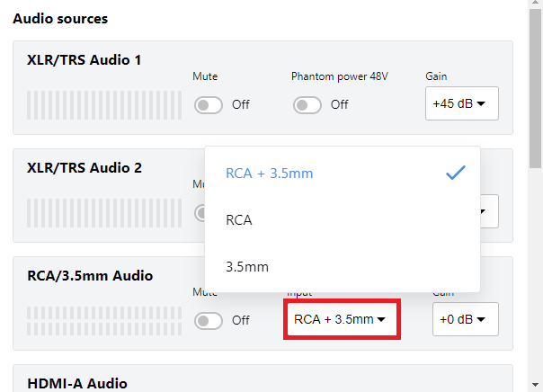Open the +0 dB Gain dropdown
The image size is (543, 392).
[466, 319]
